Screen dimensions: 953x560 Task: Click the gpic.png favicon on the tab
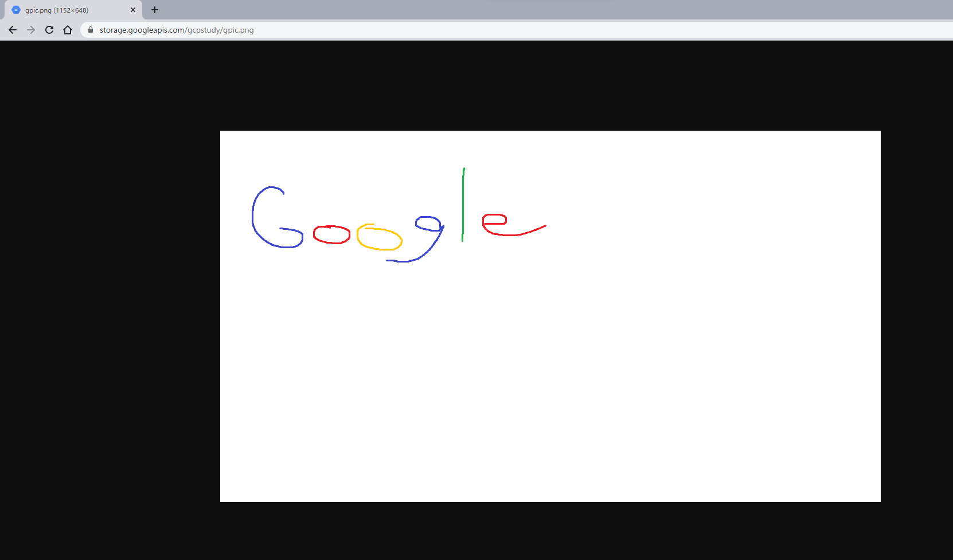click(x=17, y=10)
